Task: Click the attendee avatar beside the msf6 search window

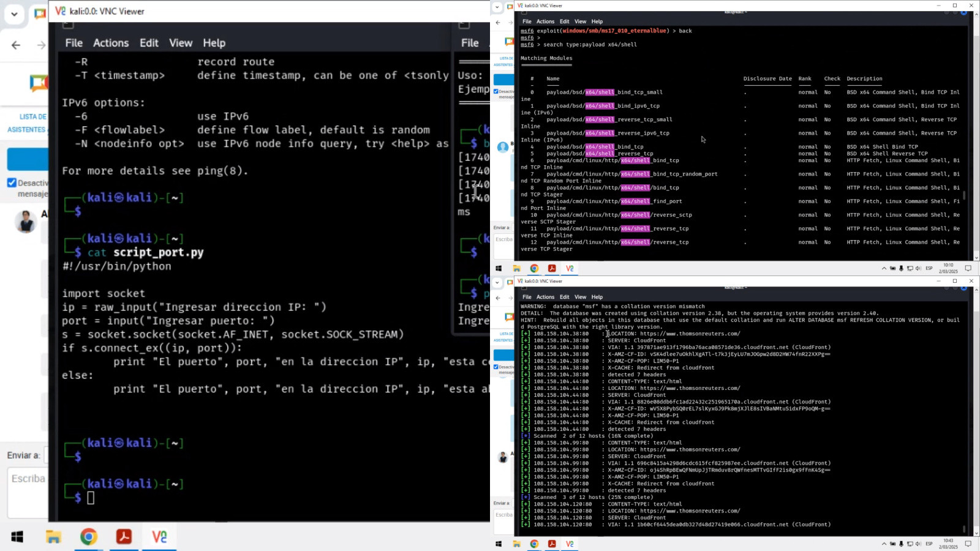Action: pos(503,147)
